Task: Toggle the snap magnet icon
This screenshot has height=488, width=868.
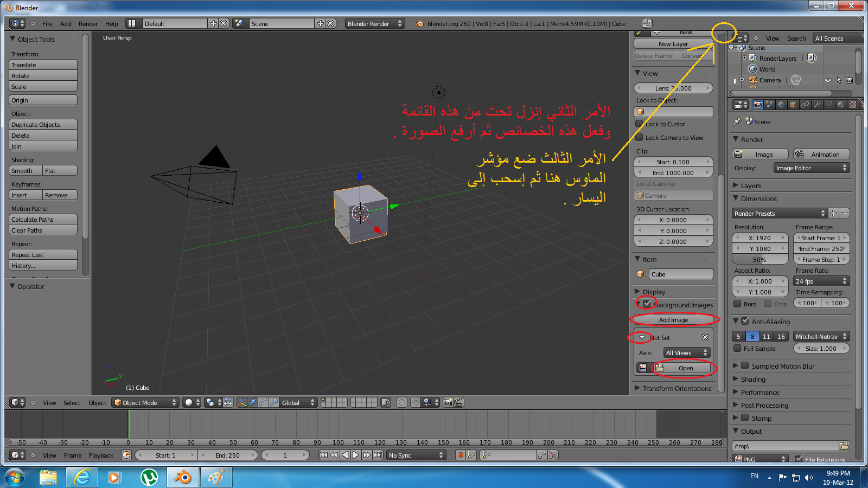Action: point(415,402)
